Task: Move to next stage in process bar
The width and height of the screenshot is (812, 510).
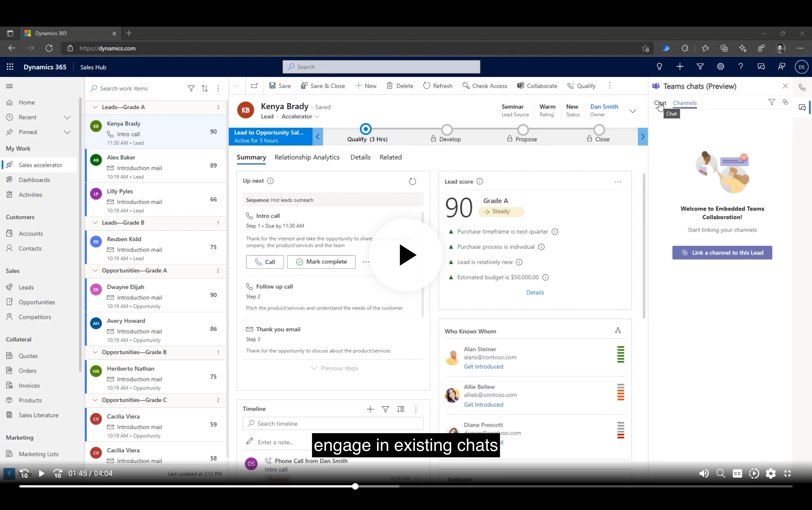Action: coord(643,137)
